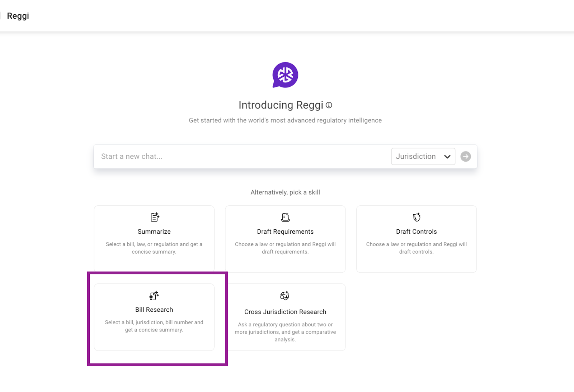Select the Summarize skill title
Image resolution: width=574 pixels, height=392 pixels.
[154, 231]
